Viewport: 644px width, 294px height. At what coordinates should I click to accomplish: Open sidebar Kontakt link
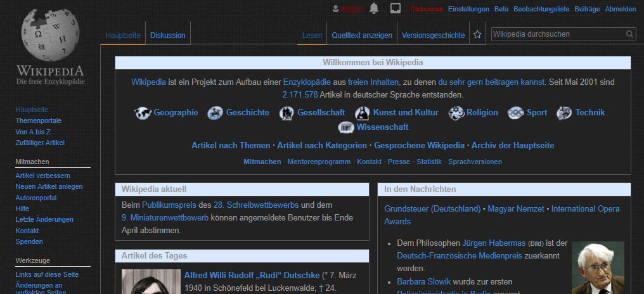pos(27,231)
